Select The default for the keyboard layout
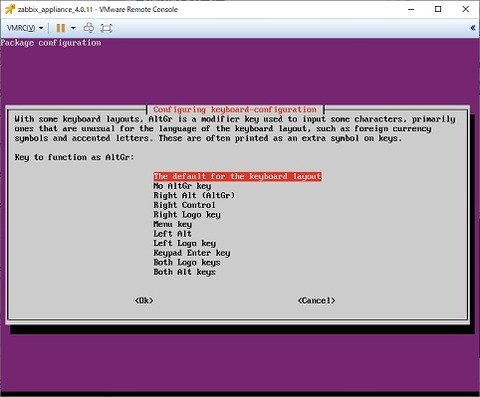The image size is (480, 397). pos(237,176)
